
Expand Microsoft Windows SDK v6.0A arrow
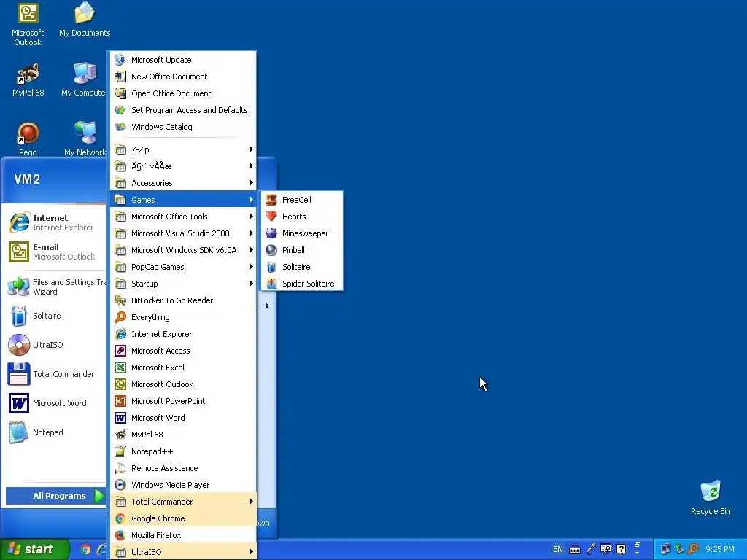point(252,250)
